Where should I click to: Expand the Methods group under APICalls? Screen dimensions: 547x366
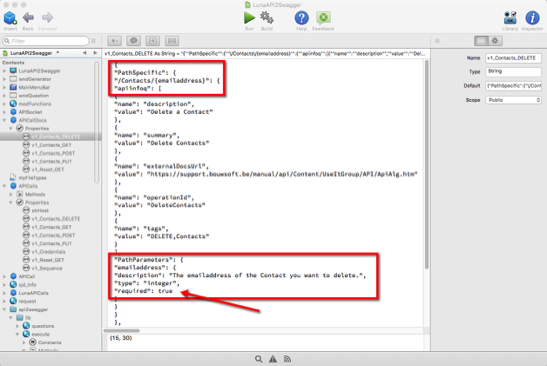[11, 194]
